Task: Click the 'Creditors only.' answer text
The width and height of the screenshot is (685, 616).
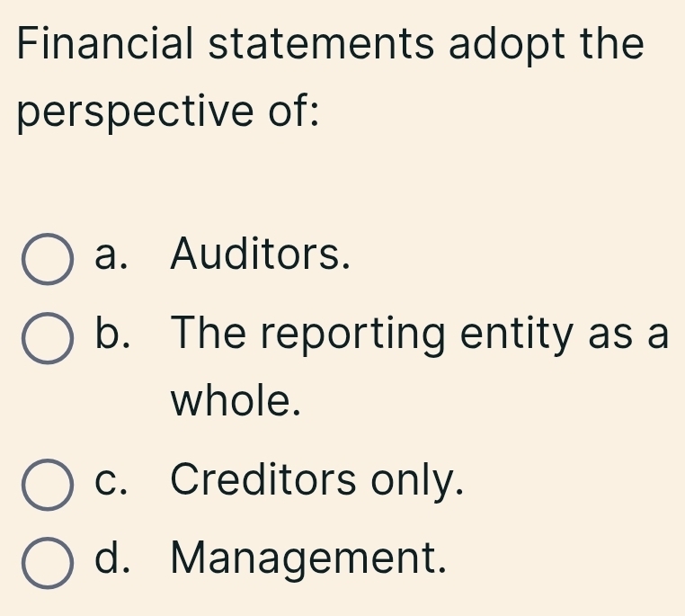Action: tap(317, 480)
